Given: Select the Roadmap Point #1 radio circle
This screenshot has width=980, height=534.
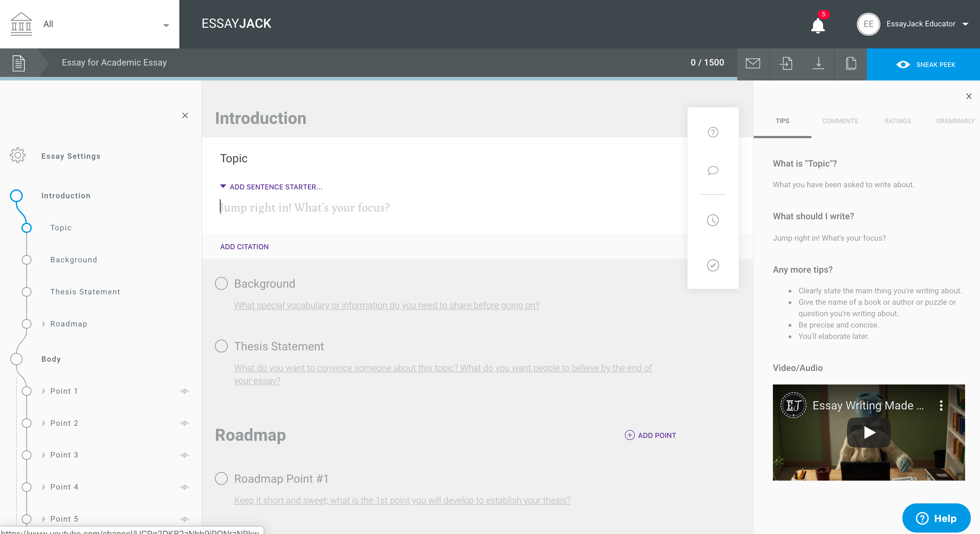Looking at the screenshot, I should coord(221,478).
